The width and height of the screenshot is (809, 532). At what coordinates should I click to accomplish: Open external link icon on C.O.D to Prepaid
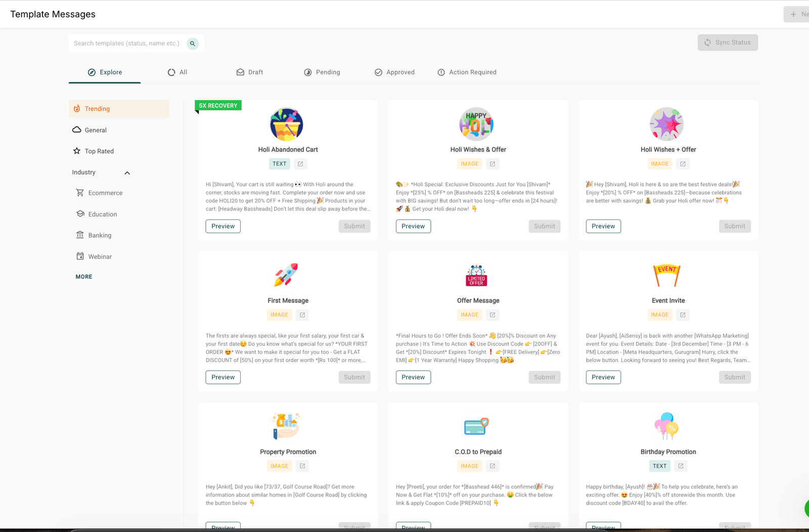point(492,466)
